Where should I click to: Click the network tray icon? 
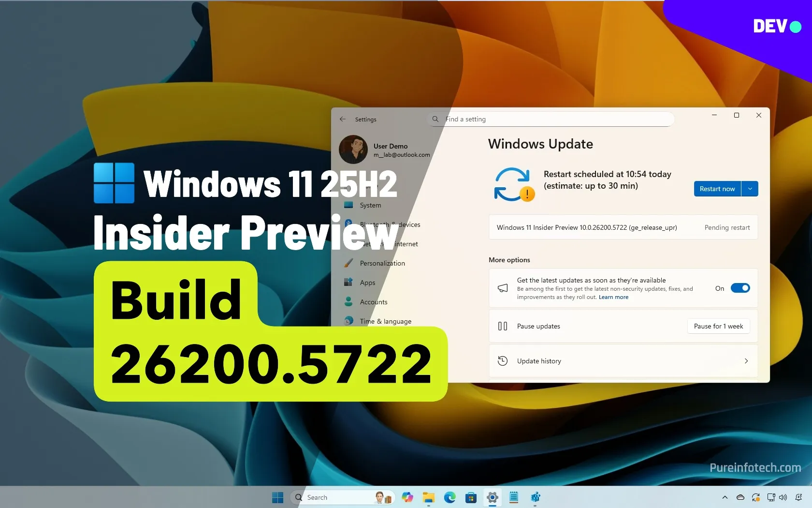[x=771, y=497]
